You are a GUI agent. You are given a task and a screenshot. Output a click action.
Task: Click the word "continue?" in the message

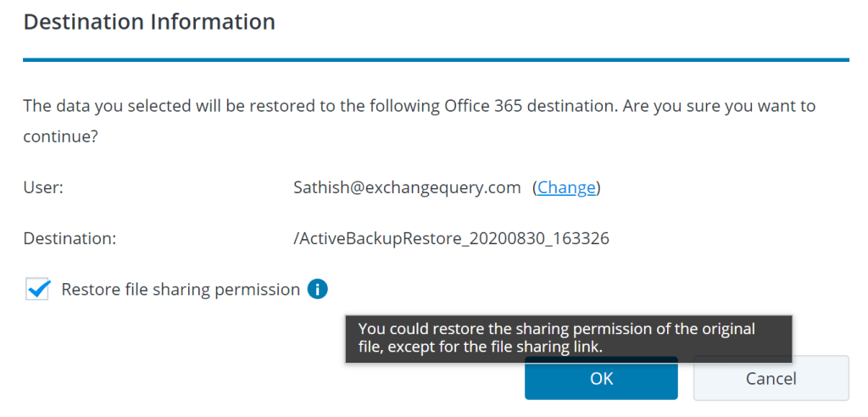click(x=60, y=136)
